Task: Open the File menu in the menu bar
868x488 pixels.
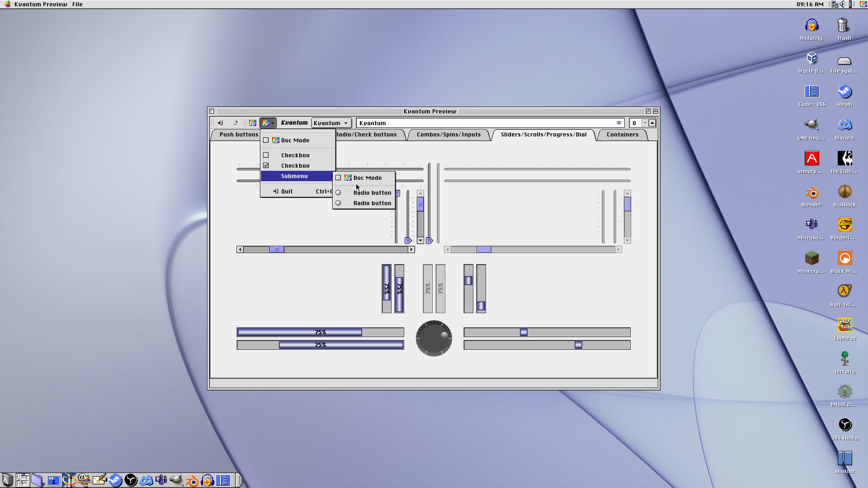Action: click(x=77, y=4)
